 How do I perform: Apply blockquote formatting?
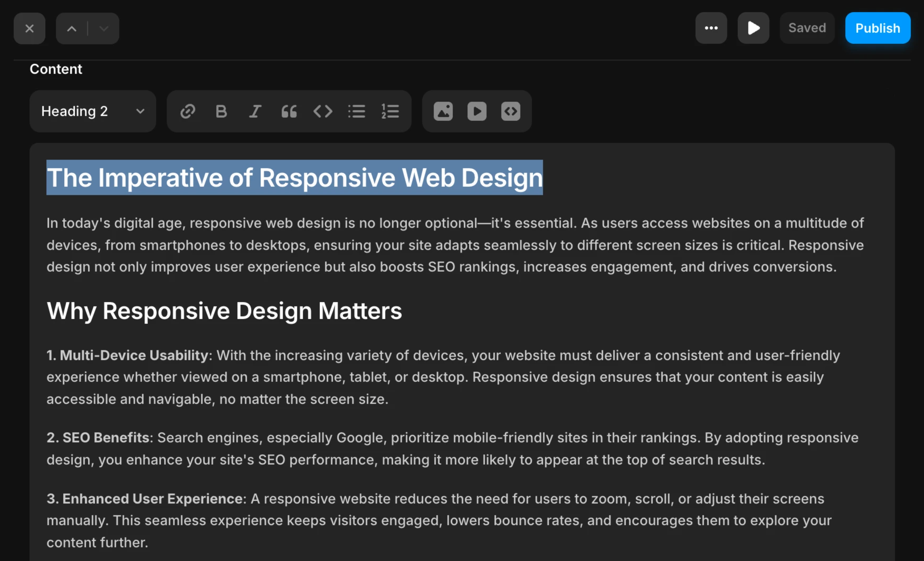(x=289, y=111)
